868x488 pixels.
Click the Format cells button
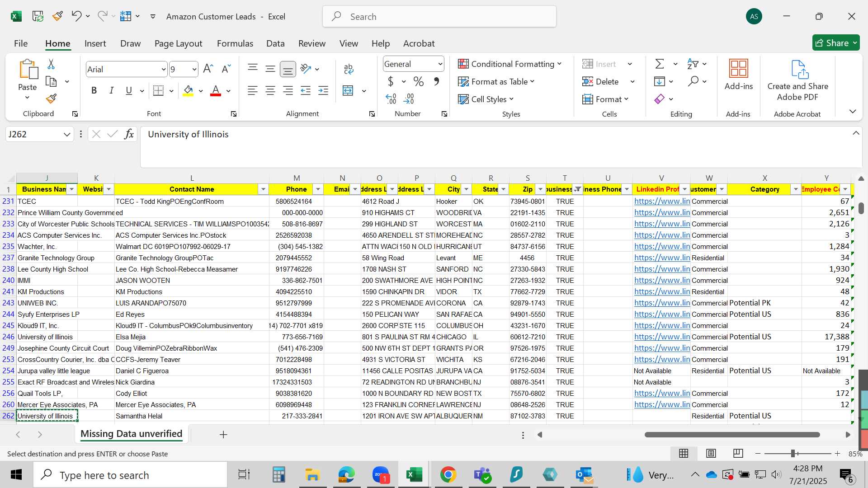pos(606,99)
